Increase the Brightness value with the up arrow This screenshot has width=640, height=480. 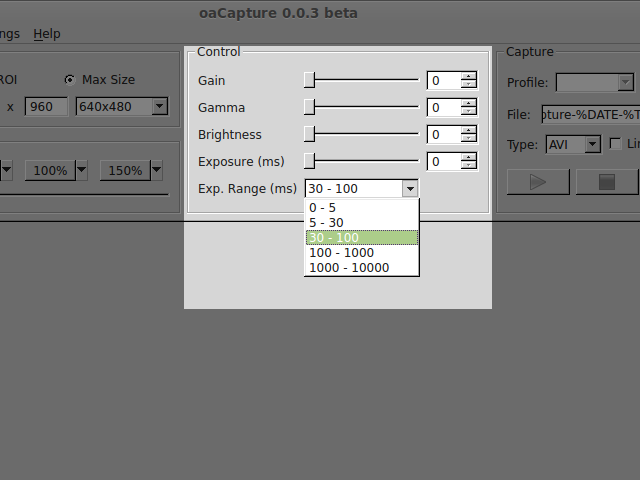(469, 131)
